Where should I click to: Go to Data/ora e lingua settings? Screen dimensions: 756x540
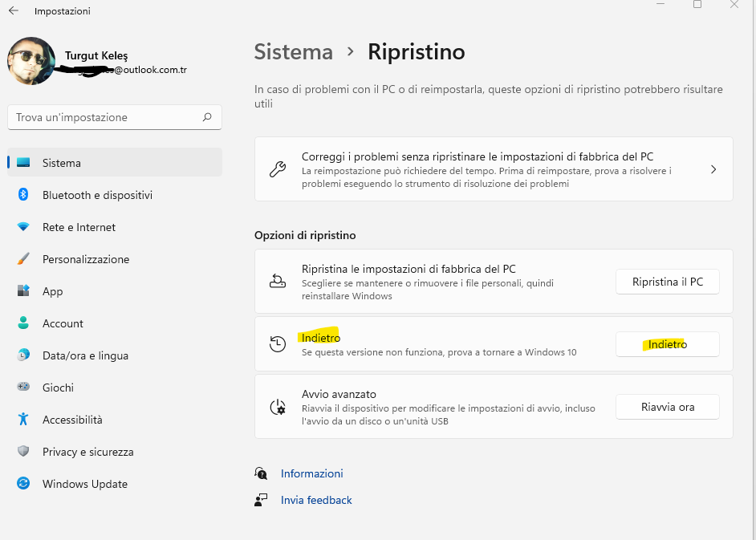tap(85, 355)
